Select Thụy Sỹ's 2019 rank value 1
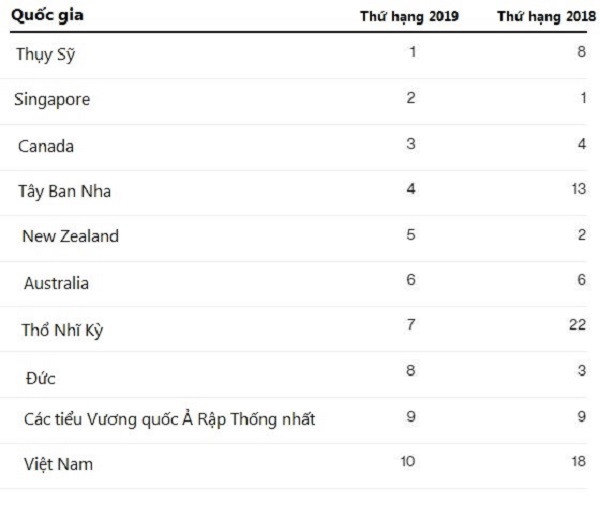The height and width of the screenshot is (505, 600). coord(412,52)
